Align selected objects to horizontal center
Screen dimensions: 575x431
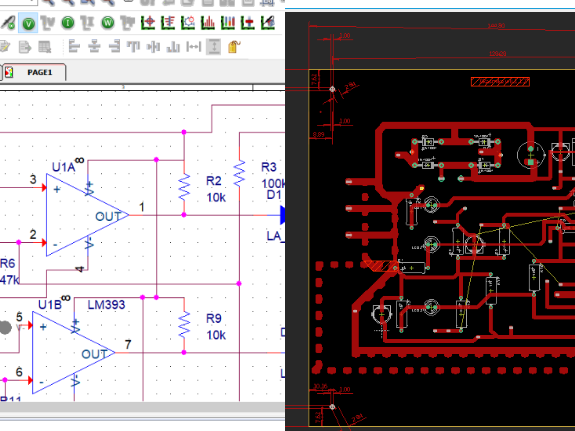tap(95, 47)
